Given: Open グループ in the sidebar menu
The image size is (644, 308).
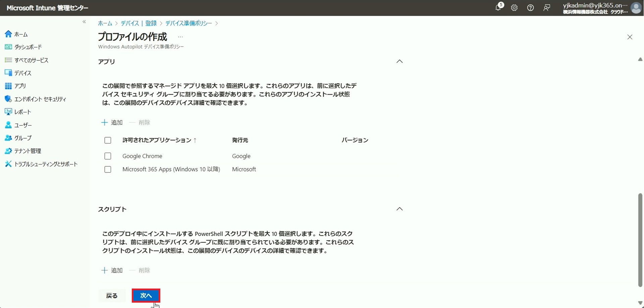Looking at the screenshot, I should 23,138.
